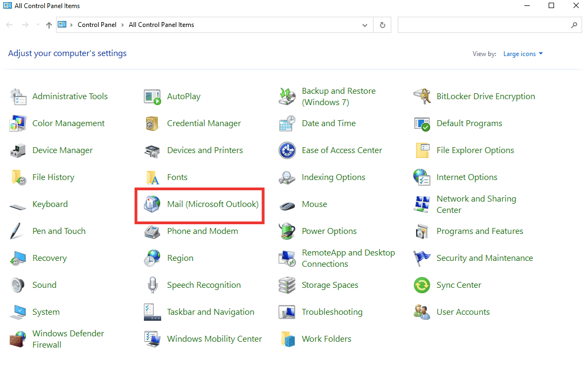
Task: Open the Date and Time icon
Action: click(x=287, y=124)
